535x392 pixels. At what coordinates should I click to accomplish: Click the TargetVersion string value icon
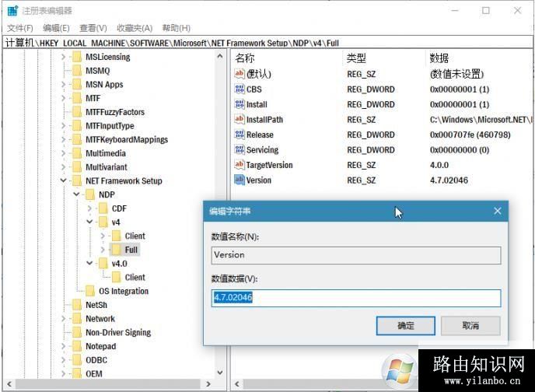coord(240,165)
